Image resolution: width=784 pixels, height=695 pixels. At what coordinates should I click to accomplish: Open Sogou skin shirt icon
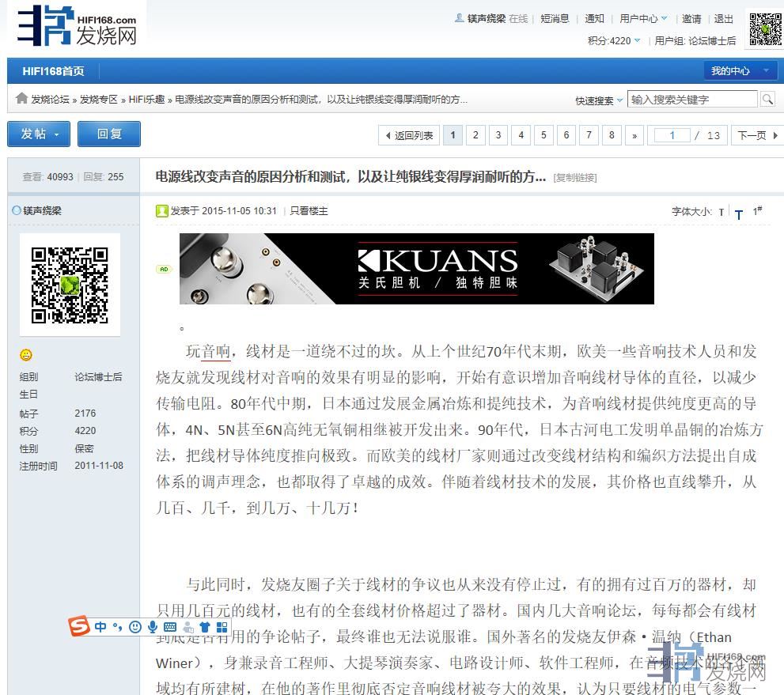coord(205,627)
